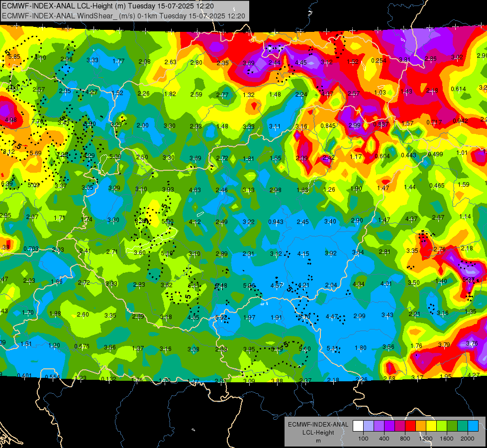Click grid point value 1.01
The height and width of the screenshot is (448, 487).
(462, 153)
